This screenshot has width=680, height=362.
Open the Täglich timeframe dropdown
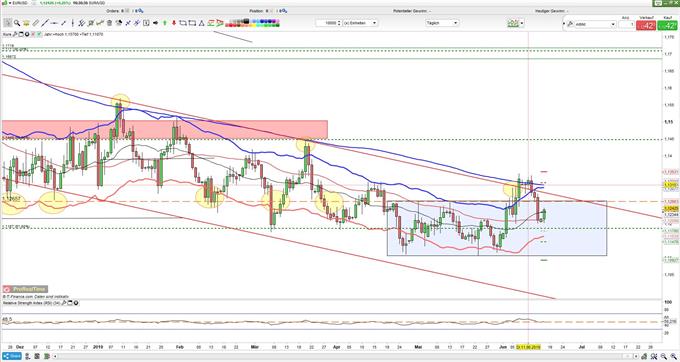(x=442, y=23)
